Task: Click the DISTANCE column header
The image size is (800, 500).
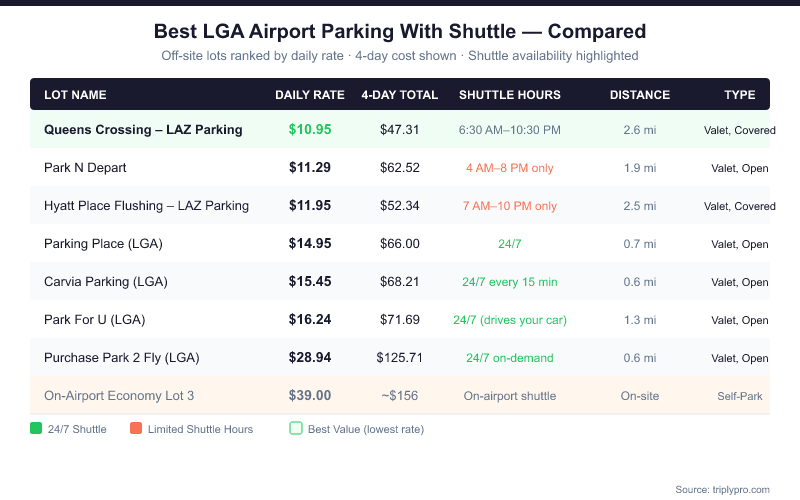Action: (640, 95)
